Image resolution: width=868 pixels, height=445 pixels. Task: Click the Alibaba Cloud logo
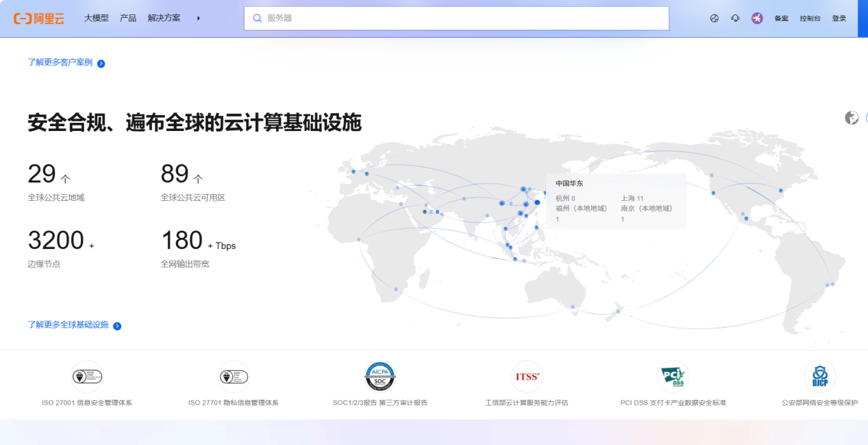(38, 19)
